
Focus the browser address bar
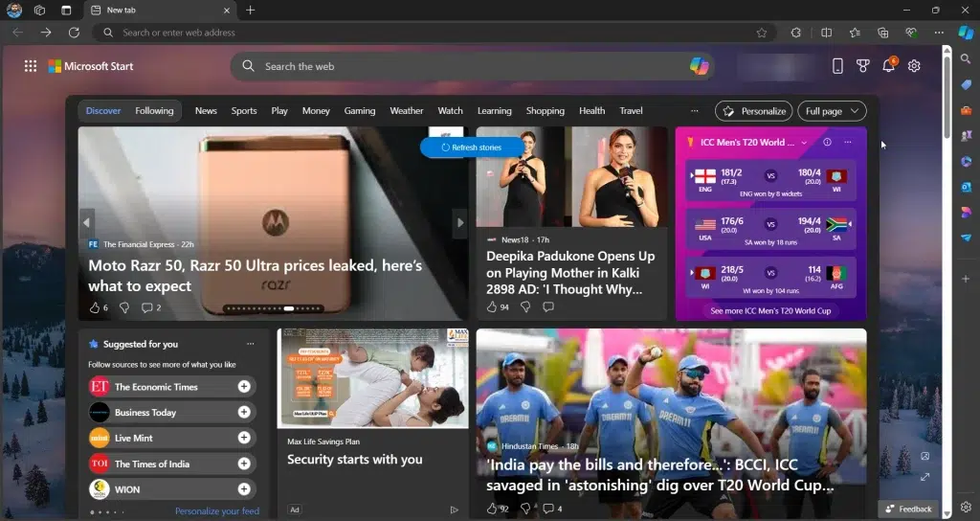click(434, 33)
